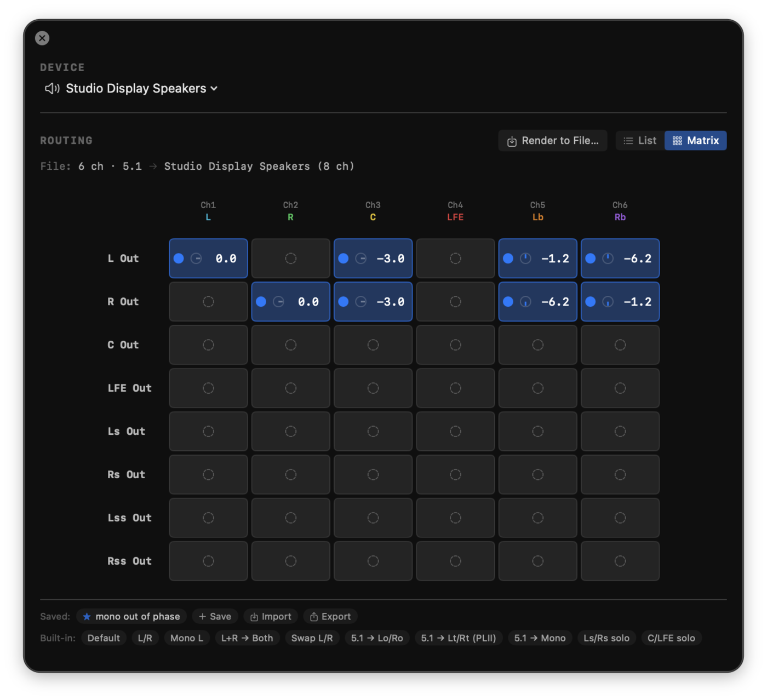Screen dimensions: 767x700
Task: Apply the 5.1 → Lo/Ro downmix preset
Action: pyautogui.click(x=377, y=638)
